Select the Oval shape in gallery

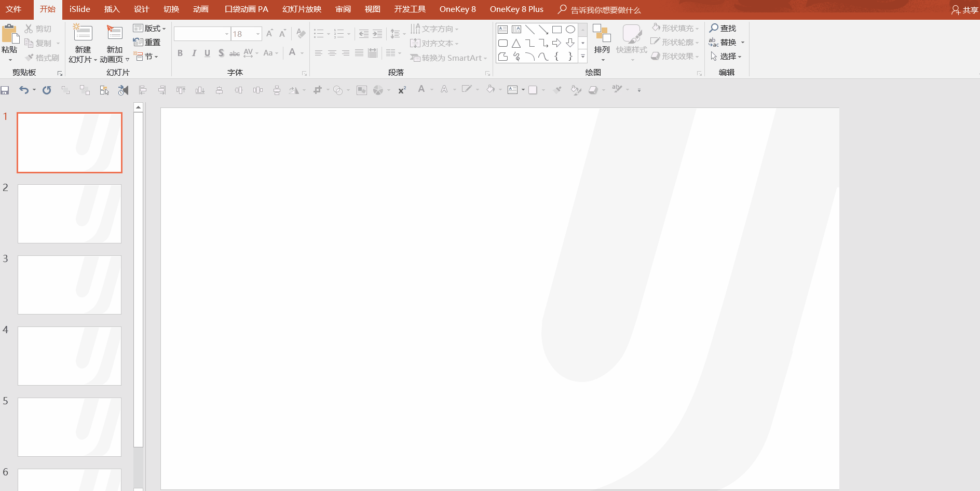(x=570, y=30)
